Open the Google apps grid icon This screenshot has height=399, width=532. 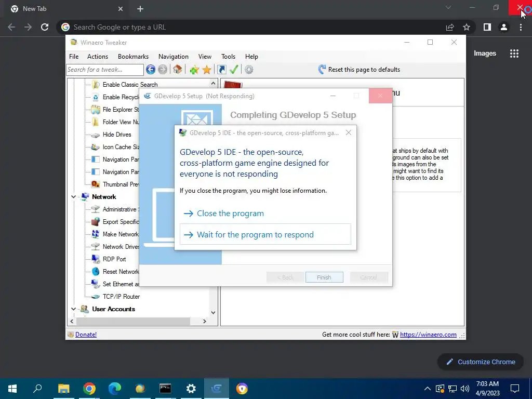point(514,54)
